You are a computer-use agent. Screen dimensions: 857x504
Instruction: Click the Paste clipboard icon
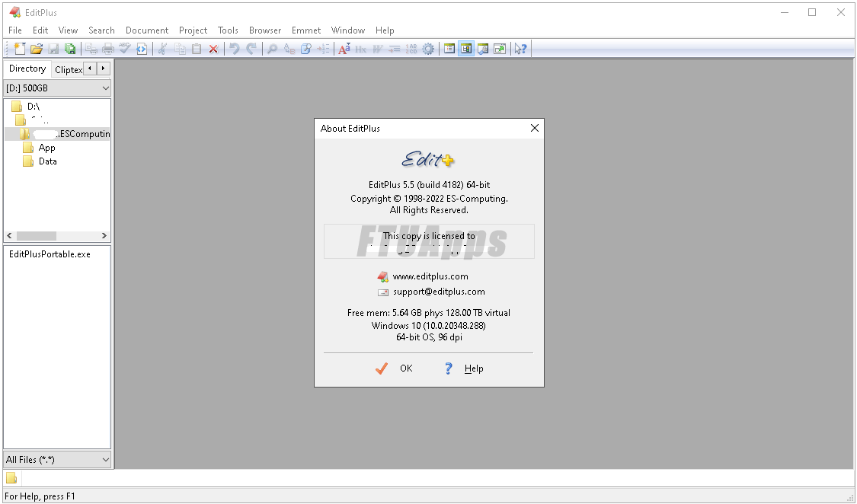point(197,49)
